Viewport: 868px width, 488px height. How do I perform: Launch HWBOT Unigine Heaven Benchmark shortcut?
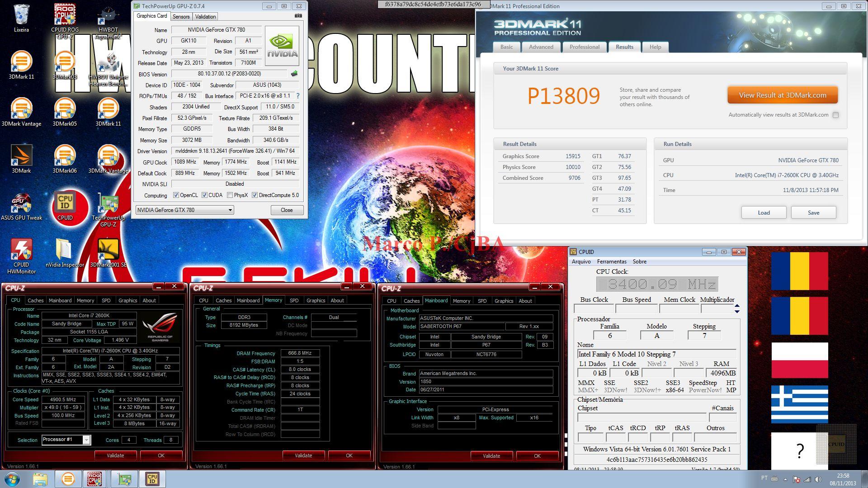108,68
